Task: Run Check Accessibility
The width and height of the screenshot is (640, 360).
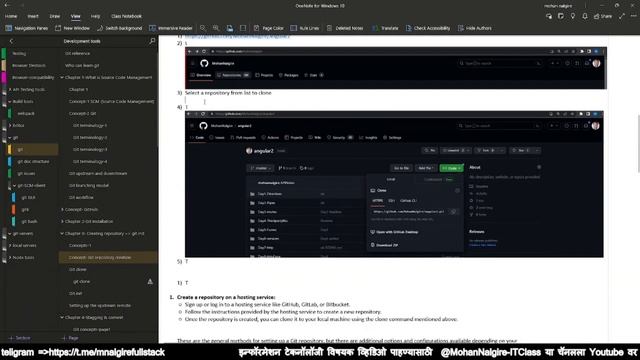Action: pos(428,28)
